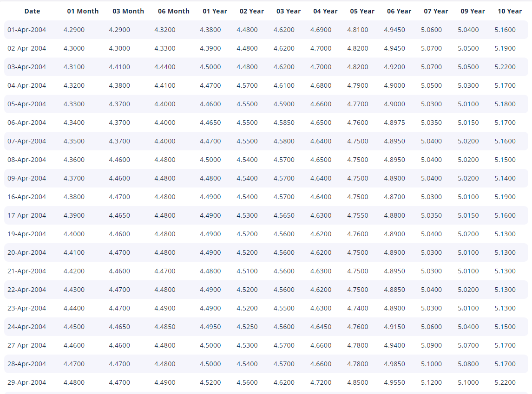Select the 03-Apr-2004 date cell
The image size is (532, 394).
tap(27, 67)
